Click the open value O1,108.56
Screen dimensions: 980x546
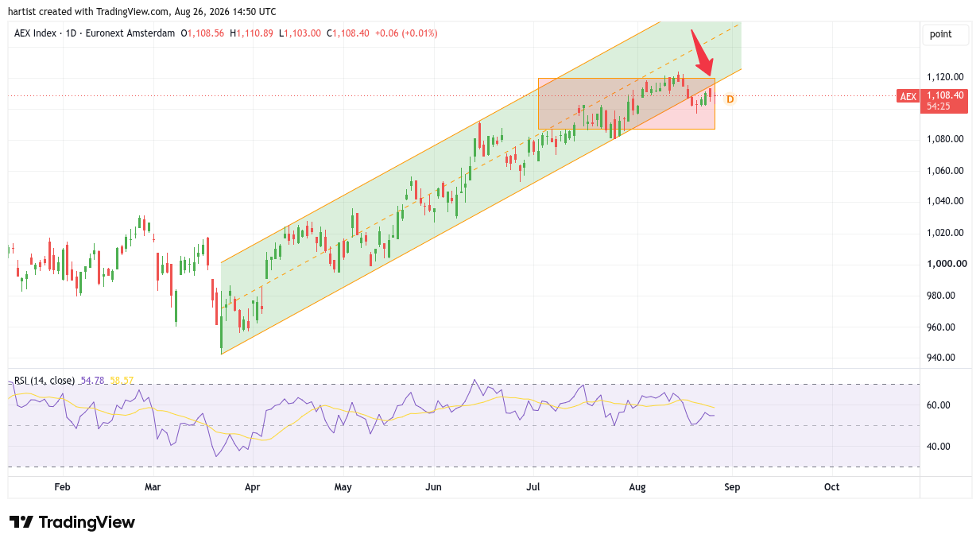point(203,33)
